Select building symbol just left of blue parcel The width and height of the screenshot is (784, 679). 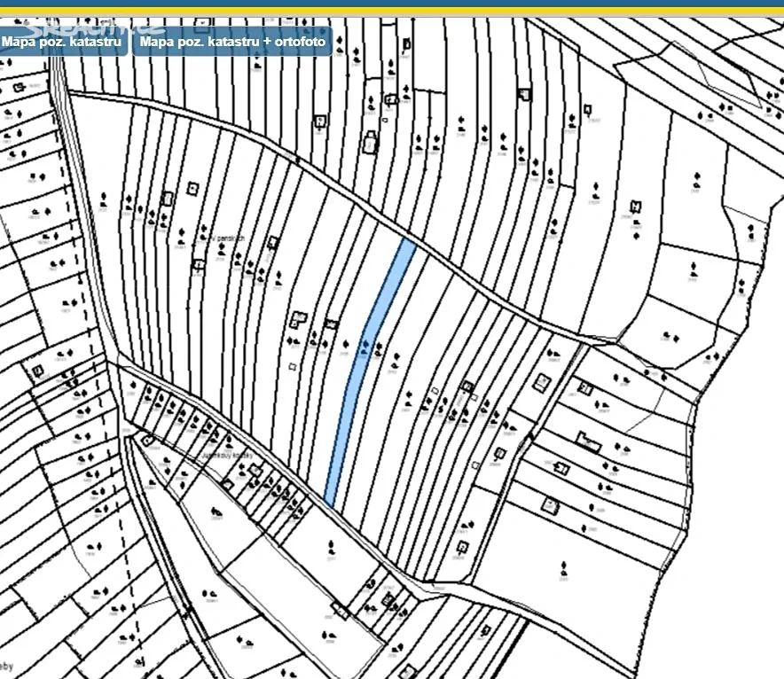331,324
